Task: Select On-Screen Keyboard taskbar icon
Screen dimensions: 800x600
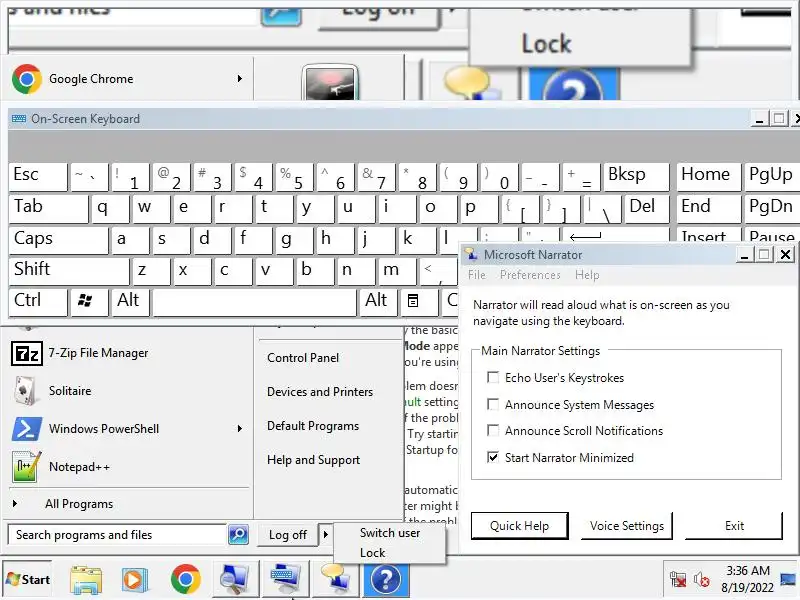Action: pyautogui.click(x=285, y=579)
